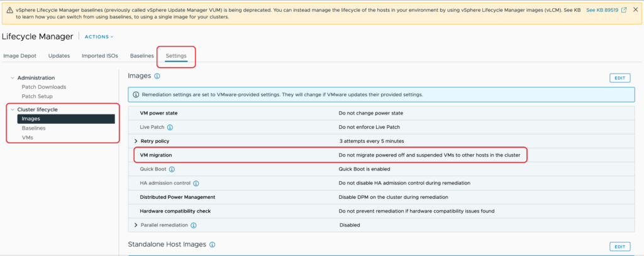Click the Standalone Host Images info icon

coord(213,244)
